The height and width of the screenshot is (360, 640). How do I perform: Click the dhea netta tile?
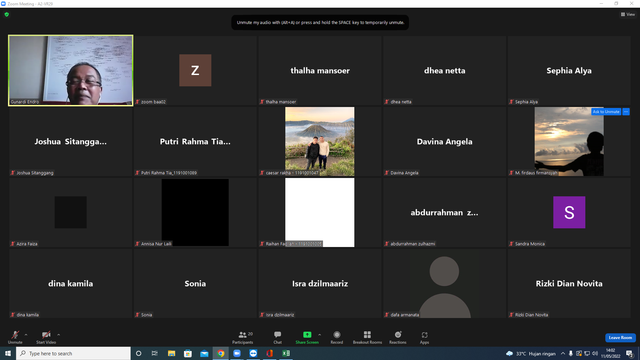[x=444, y=71]
